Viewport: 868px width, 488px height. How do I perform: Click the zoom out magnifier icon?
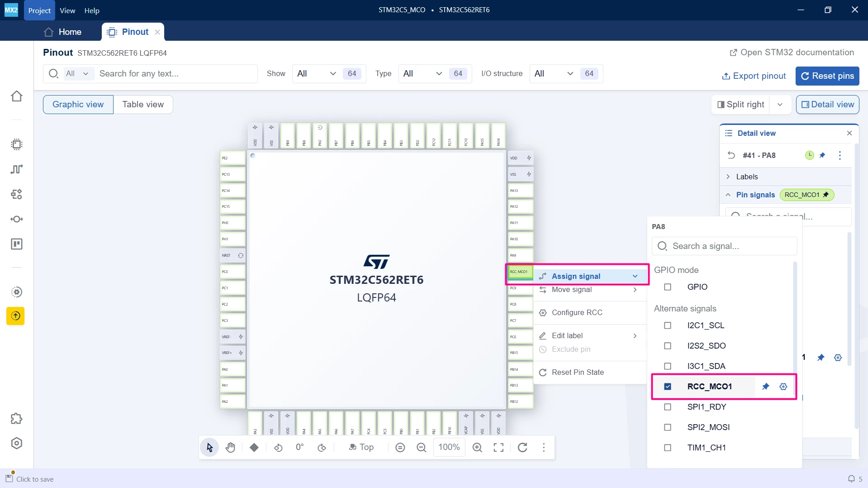pos(421,447)
